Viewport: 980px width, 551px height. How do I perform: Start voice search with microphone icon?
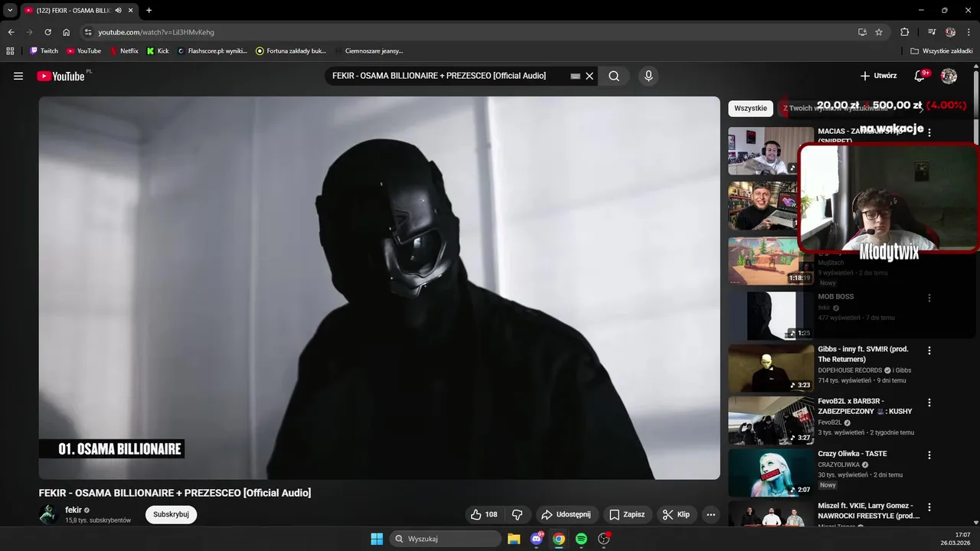point(648,76)
